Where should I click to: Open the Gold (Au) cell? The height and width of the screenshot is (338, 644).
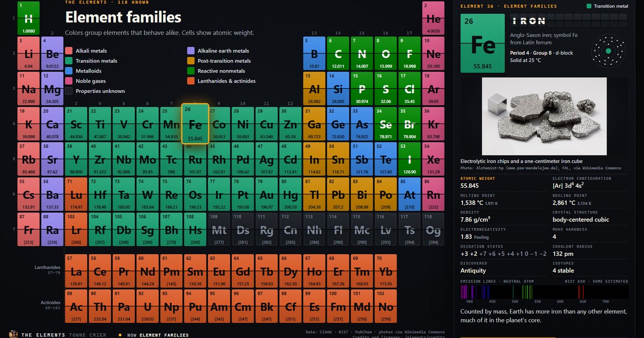267,194
